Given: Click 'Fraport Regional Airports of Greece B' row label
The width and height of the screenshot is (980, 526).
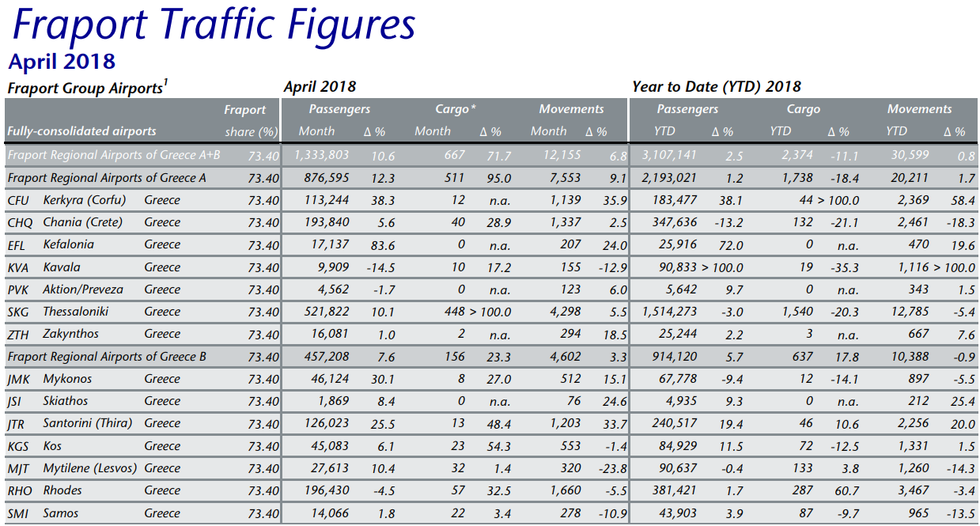Looking at the screenshot, I should tap(107, 357).
